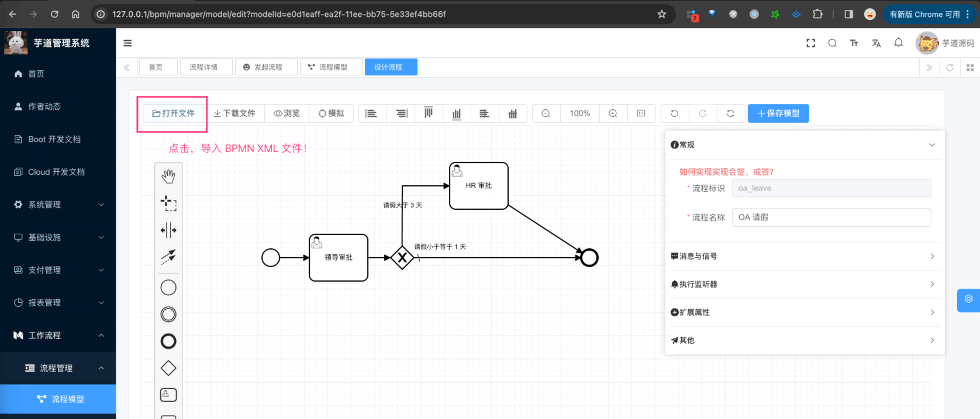Undo the last diagram change

(x=674, y=113)
